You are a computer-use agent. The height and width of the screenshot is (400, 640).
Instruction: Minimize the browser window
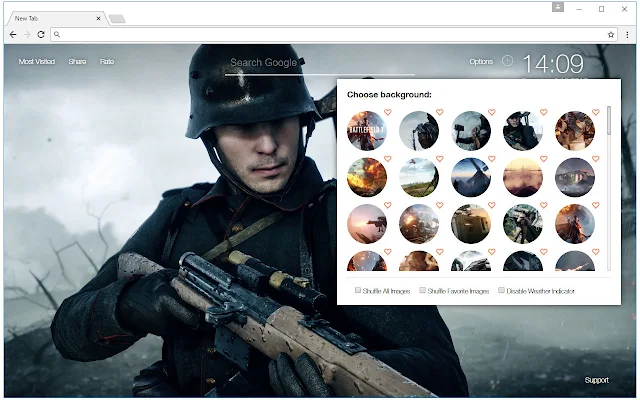(579, 9)
